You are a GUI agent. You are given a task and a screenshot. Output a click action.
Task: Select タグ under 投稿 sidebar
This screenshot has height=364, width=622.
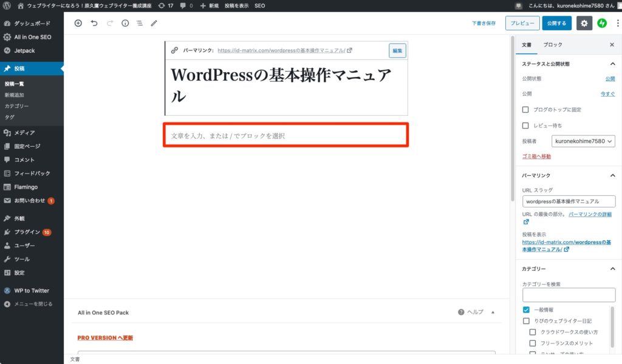[10, 117]
